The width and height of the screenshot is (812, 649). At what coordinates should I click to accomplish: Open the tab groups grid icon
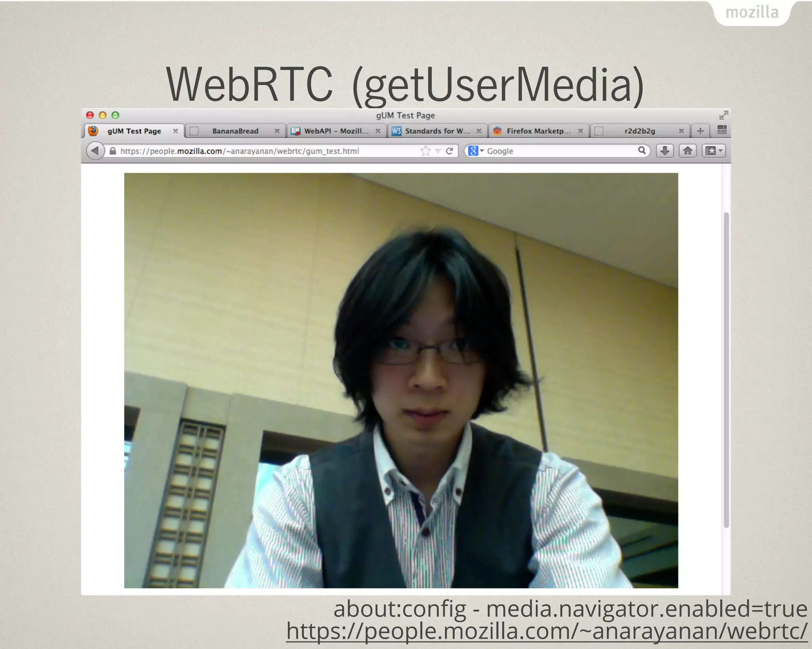pos(722,130)
